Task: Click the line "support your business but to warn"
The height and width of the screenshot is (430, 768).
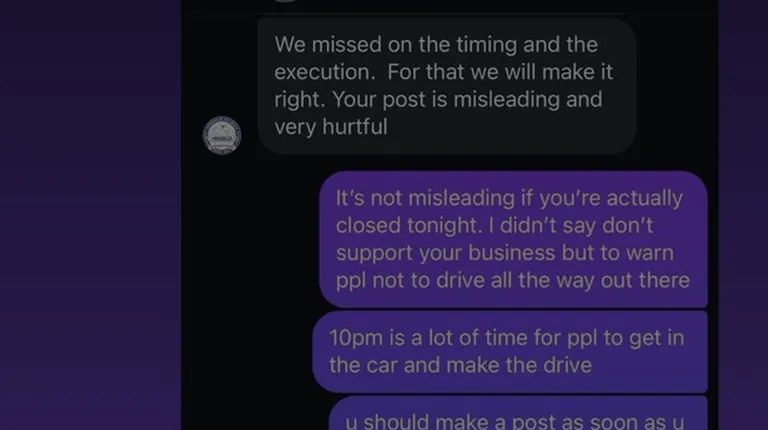Action: pos(504,253)
